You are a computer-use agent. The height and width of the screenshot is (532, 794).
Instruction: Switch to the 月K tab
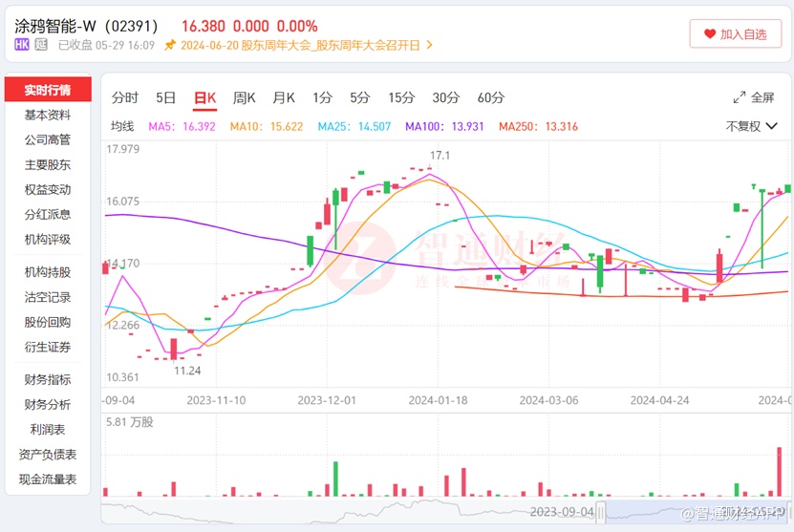point(284,97)
